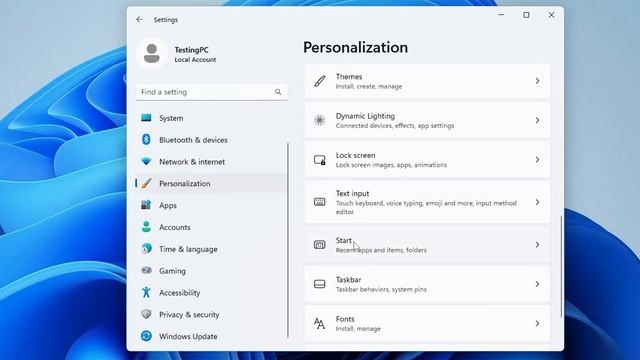Click the Start row chevron arrow
The image size is (640, 360).
[x=537, y=244]
